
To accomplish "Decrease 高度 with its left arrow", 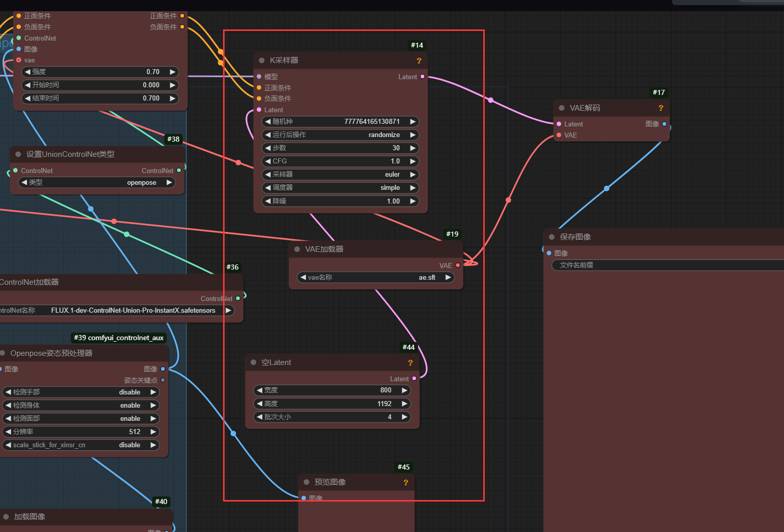I will 260,404.
